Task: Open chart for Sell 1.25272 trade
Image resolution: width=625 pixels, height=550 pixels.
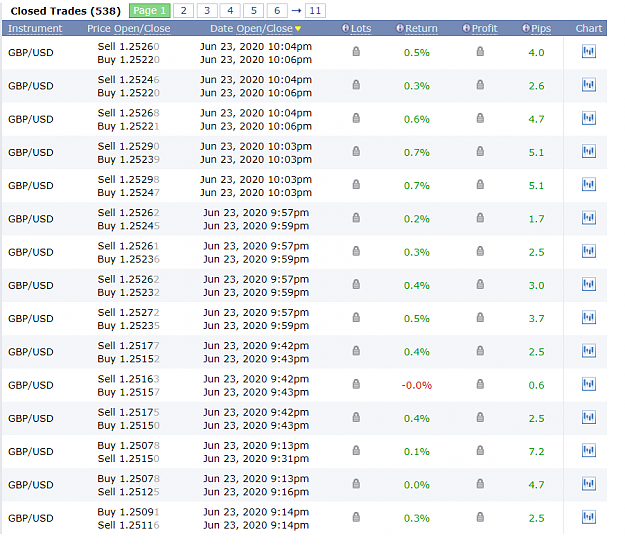Action: pos(589,317)
